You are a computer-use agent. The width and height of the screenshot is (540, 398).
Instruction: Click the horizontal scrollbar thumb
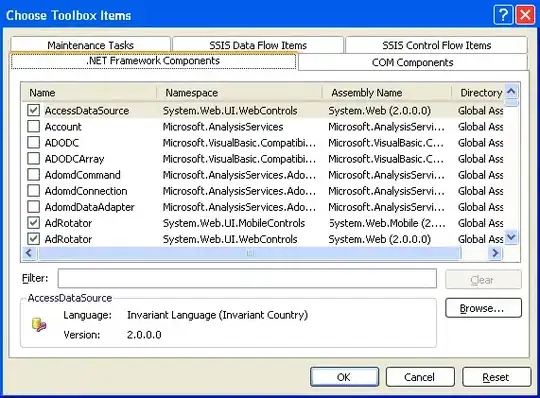[250, 253]
